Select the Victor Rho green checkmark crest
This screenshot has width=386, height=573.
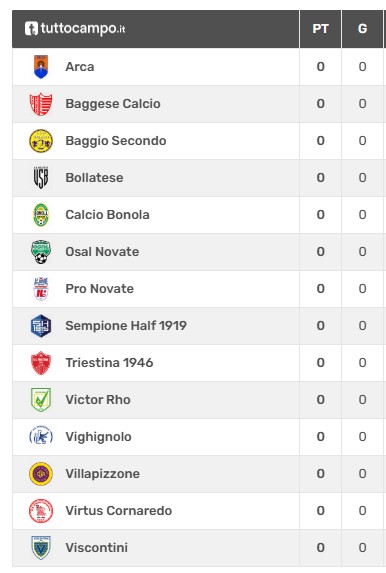[41, 400]
